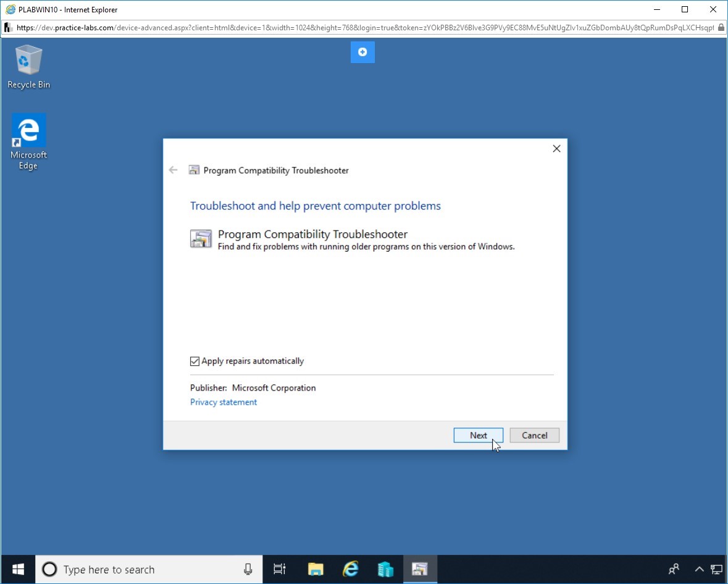The height and width of the screenshot is (584, 728).
Task: Click the 'Microsoft Corporation' publisher text
Action: click(274, 388)
